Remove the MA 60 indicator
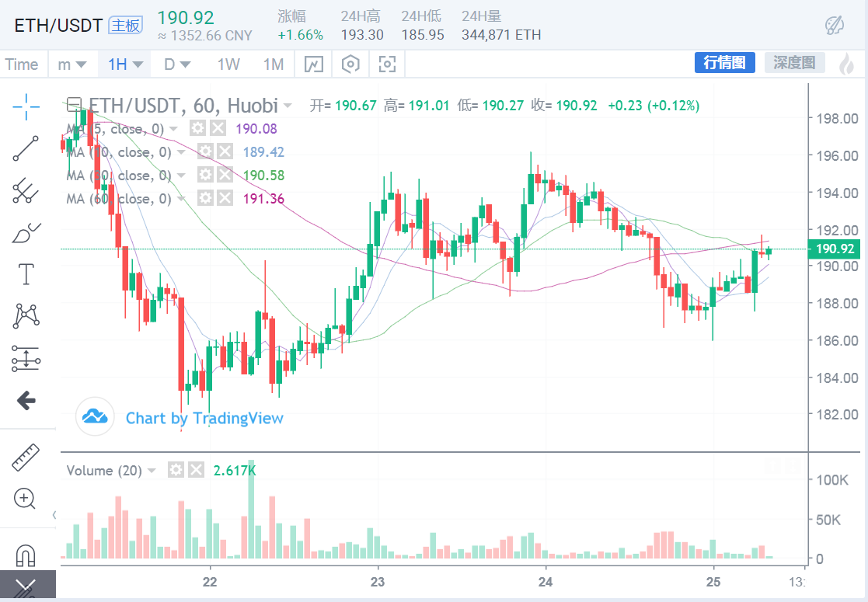The image size is (868, 602). [x=225, y=198]
